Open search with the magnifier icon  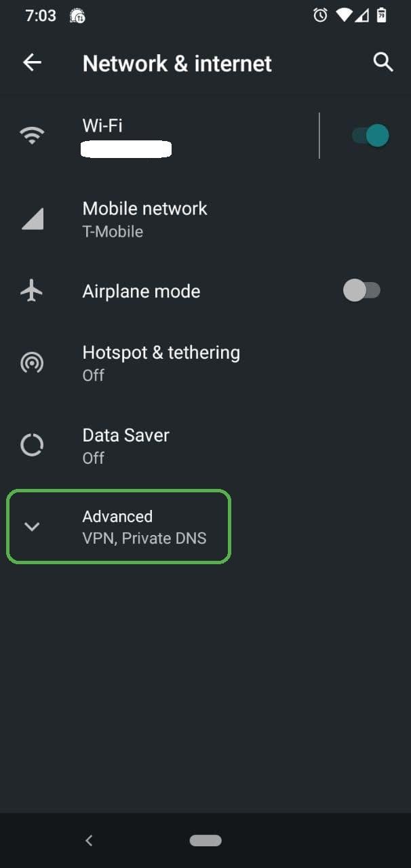point(383,62)
